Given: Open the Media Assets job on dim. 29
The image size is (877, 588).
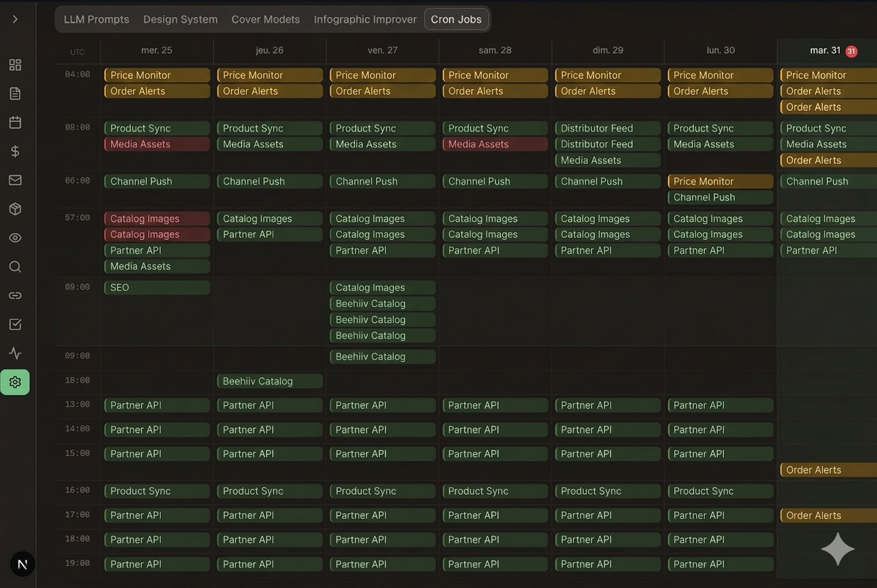Looking at the screenshot, I should 608,160.
